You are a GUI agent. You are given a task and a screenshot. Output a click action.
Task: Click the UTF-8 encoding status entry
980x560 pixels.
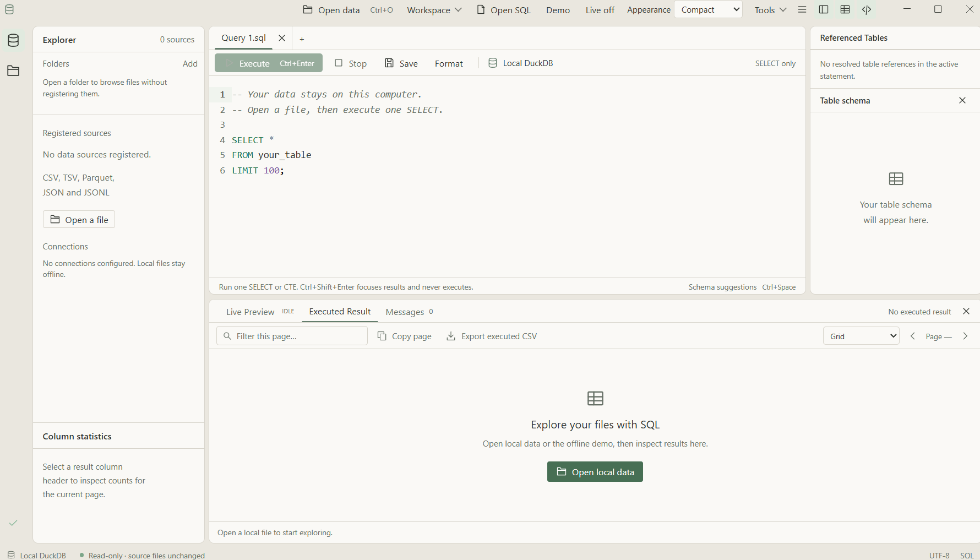[x=939, y=555]
